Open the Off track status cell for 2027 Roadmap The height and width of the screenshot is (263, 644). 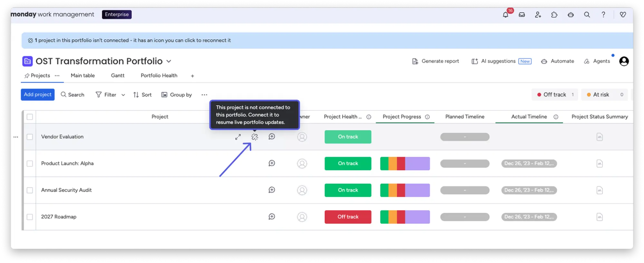348,217
